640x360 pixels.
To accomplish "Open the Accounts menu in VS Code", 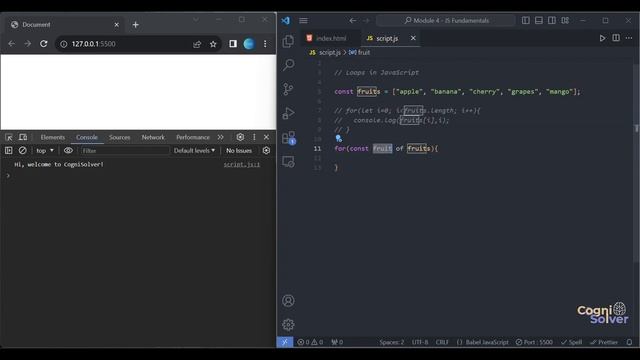I will click(288, 301).
